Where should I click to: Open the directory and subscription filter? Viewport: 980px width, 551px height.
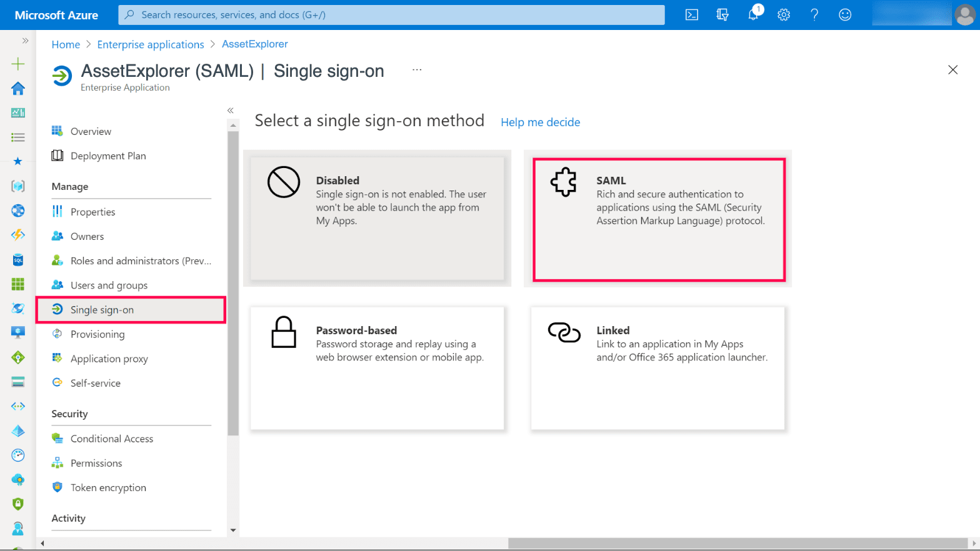tap(722, 15)
